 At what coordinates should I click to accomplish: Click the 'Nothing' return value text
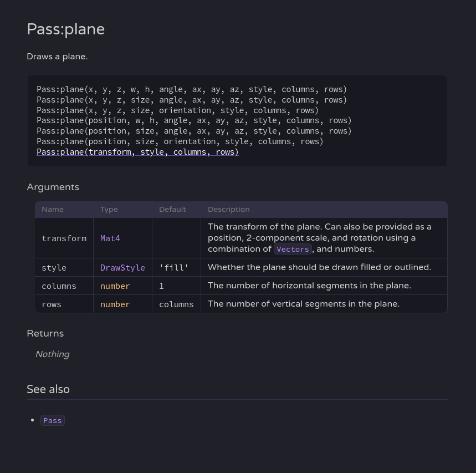[53, 354]
